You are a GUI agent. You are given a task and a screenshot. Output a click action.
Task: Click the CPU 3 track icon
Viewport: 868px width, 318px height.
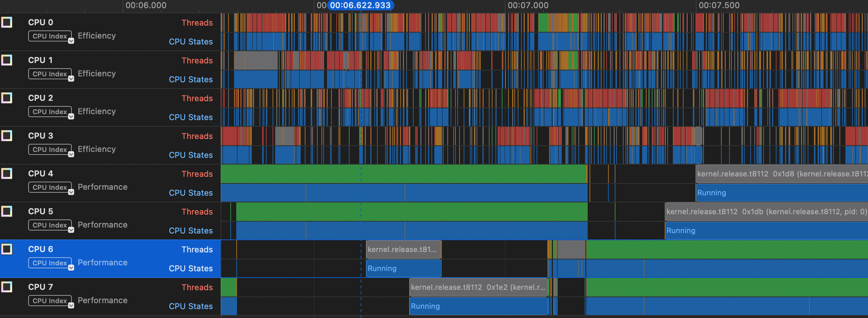pyautogui.click(x=7, y=136)
